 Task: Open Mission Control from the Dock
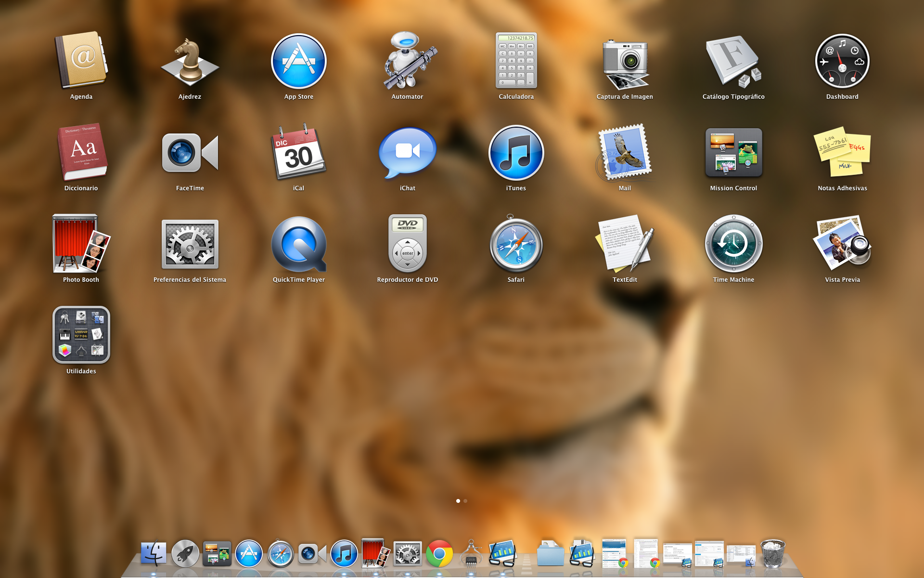(217, 553)
